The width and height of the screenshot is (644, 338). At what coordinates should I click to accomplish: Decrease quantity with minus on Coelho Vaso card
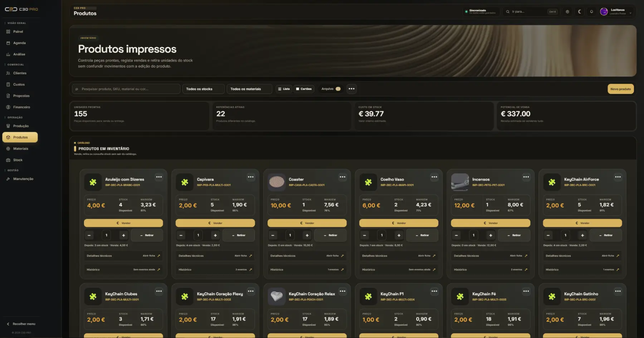pyautogui.click(x=365, y=235)
